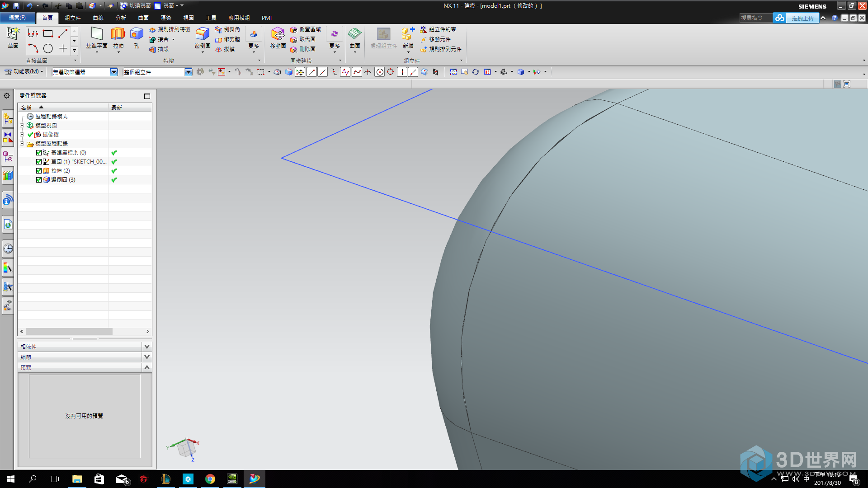Toggle the end point snap icon
868x488 pixels.
click(311, 72)
